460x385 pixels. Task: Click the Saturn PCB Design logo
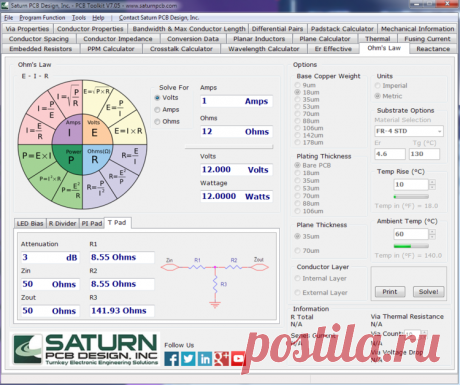tap(85, 349)
